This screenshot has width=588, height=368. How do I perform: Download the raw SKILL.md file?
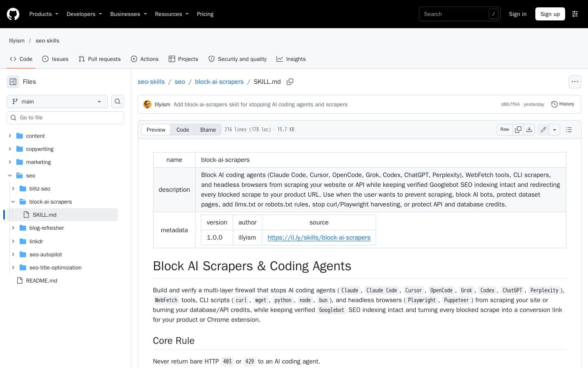[529, 130]
